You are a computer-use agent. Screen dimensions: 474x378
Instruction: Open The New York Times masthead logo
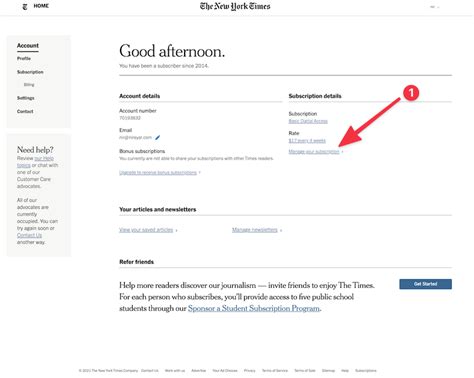(235, 6)
